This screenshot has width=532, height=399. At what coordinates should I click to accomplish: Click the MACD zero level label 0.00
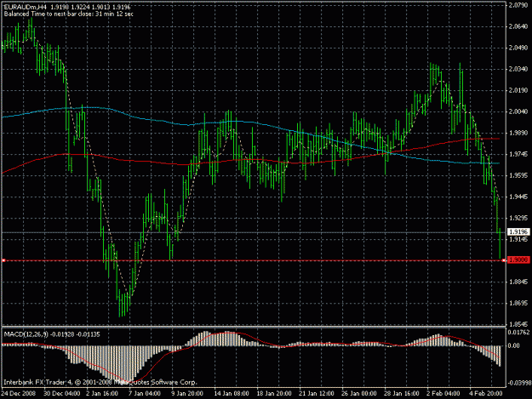coord(513,345)
